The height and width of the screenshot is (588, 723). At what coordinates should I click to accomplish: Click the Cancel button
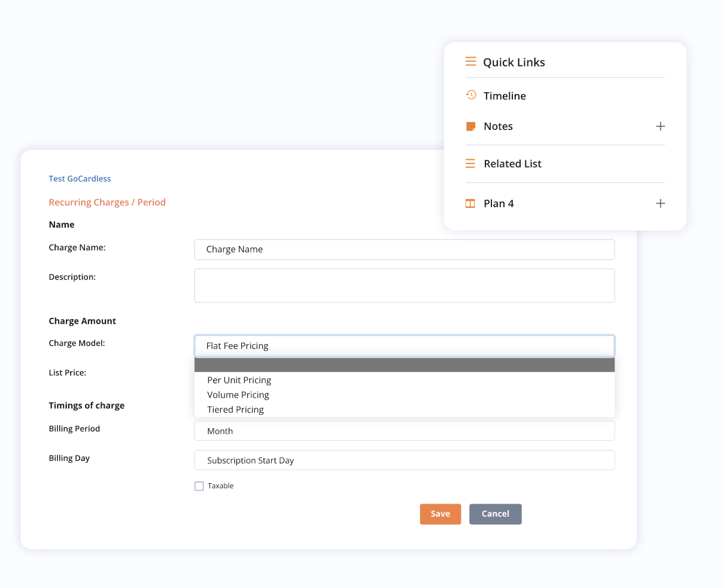click(x=495, y=514)
